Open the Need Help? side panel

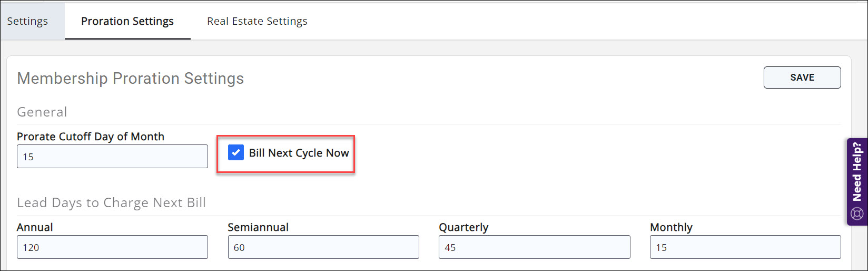(x=857, y=172)
